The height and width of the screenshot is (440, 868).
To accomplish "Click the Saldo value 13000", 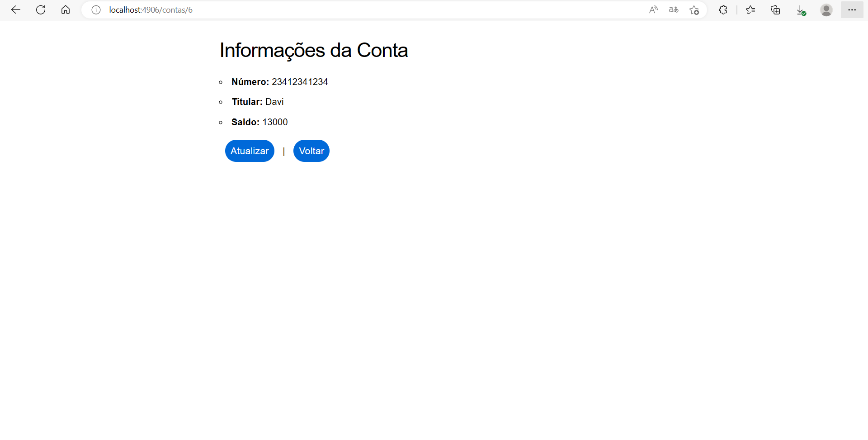I will point(274,122).
